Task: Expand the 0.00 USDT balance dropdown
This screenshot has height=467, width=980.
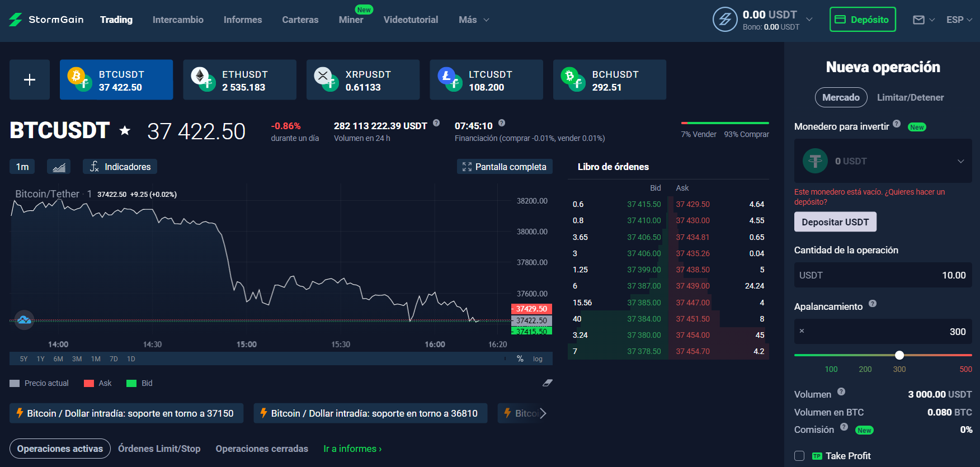Action: [809, 20]
